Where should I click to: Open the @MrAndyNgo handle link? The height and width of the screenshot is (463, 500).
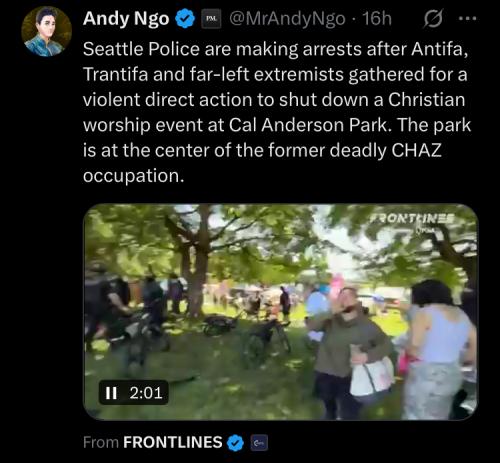(x=287, y=19)
